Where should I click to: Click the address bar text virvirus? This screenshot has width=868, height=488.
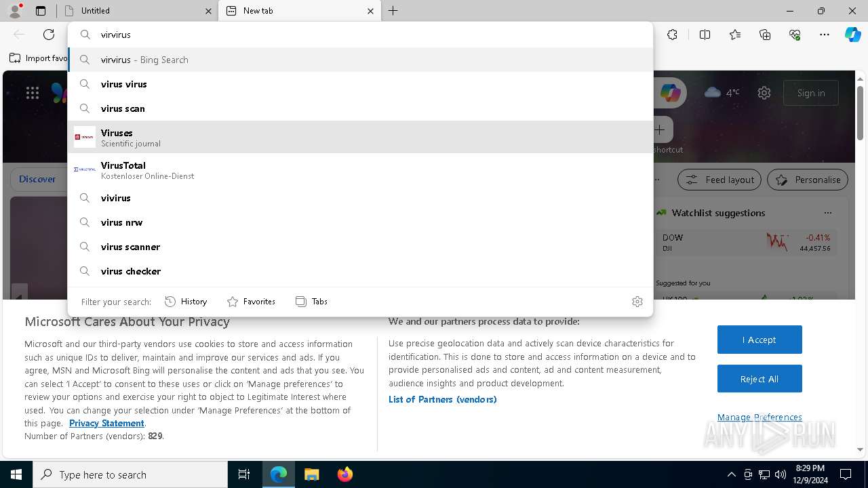point(116,35)
